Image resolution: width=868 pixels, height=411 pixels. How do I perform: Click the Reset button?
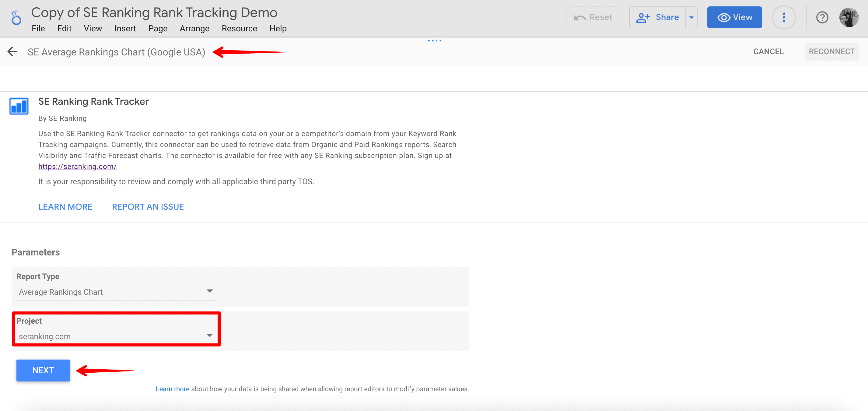(593, 17)
